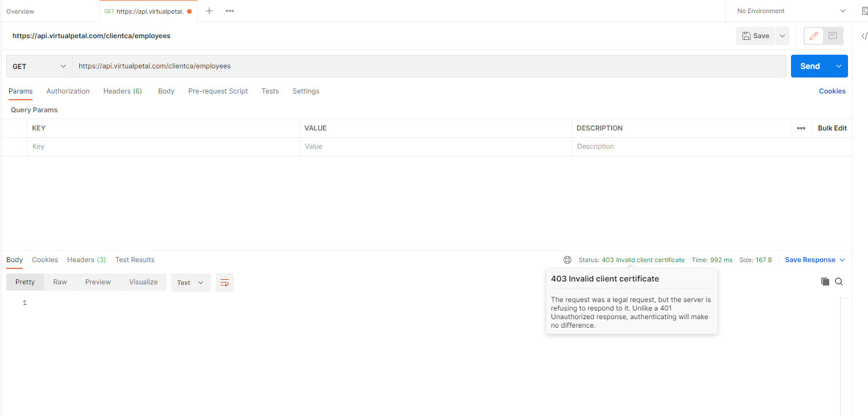The image size is (868, 416).
Task: Select the Preview response view
Action: [98, 282]
